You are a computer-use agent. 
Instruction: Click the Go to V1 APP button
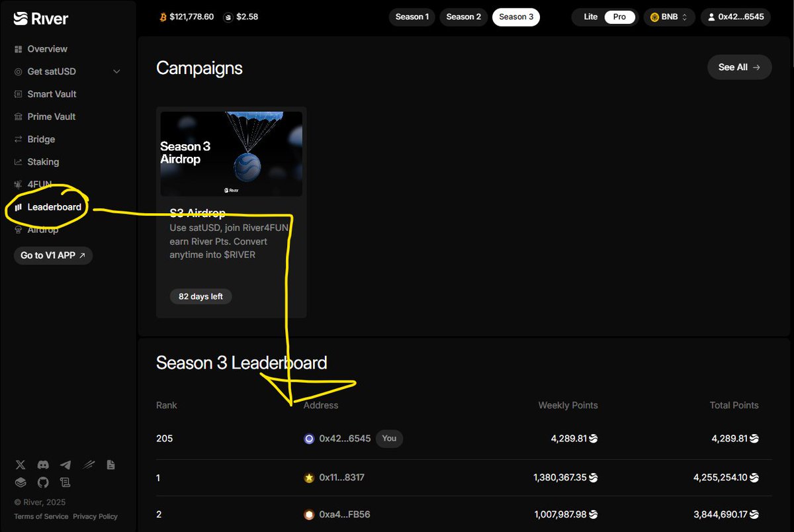click(x=53, y=255)
